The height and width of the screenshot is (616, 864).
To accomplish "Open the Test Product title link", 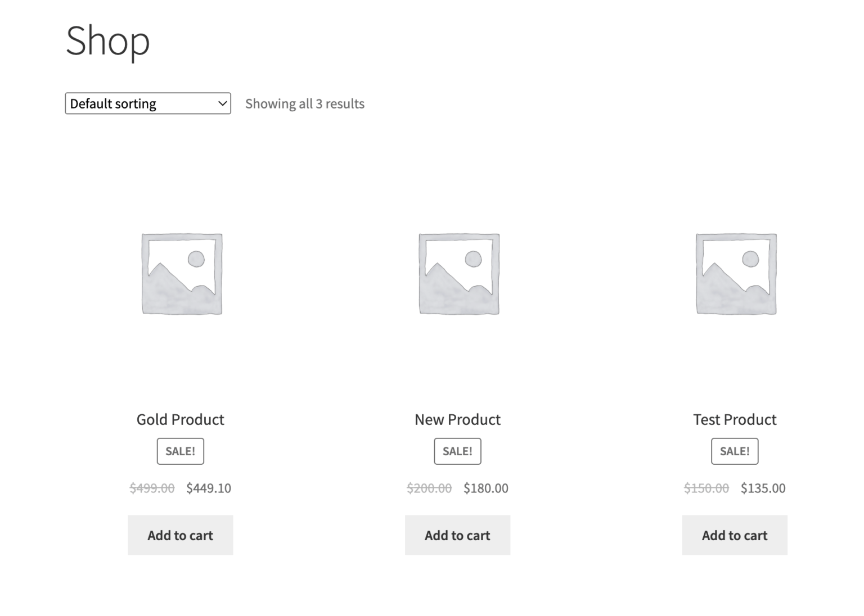I will [735, 419].
